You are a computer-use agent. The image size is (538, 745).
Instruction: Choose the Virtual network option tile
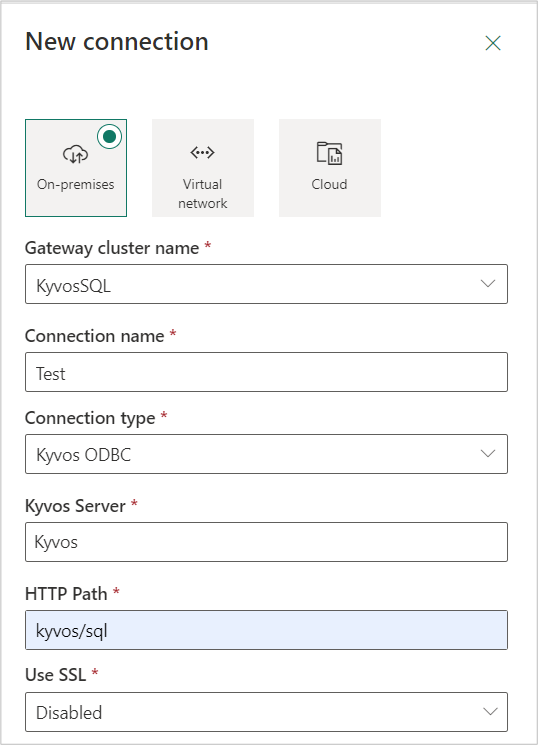point(203,168)
